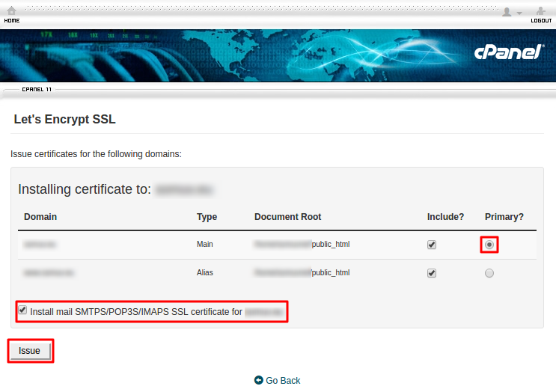Click the Alias row public_html document root
Viewport: 556px width, 392px height.
click(331, 272)
